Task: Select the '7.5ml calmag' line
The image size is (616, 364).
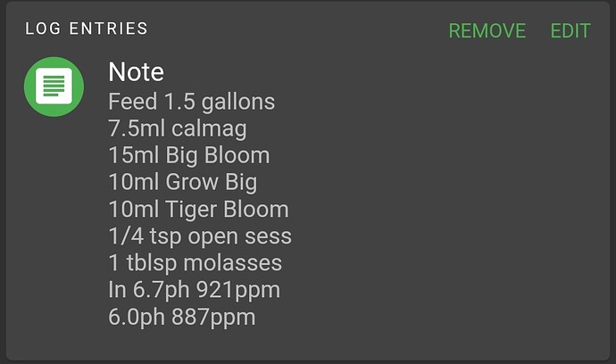Action: pyautogui.click(x=178, y=128)
